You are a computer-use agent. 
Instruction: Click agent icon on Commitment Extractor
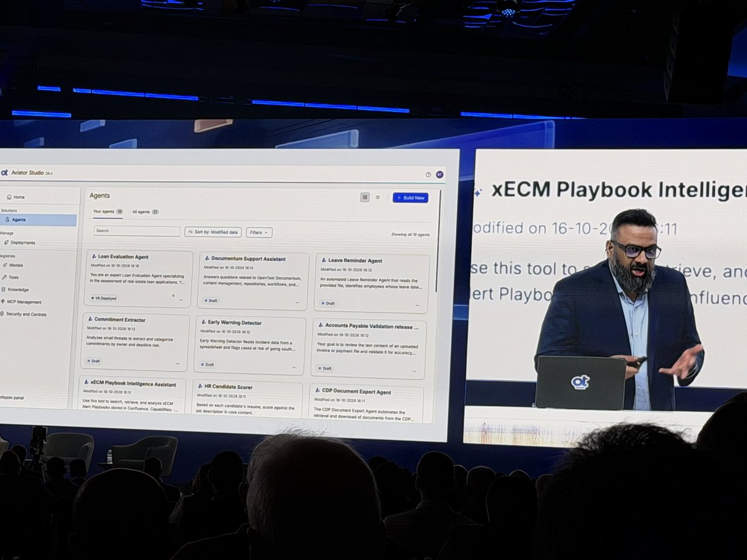91,319
